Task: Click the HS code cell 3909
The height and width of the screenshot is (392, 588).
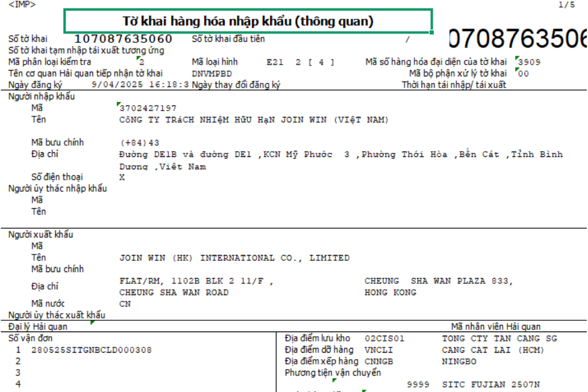Action: point(529,62)
